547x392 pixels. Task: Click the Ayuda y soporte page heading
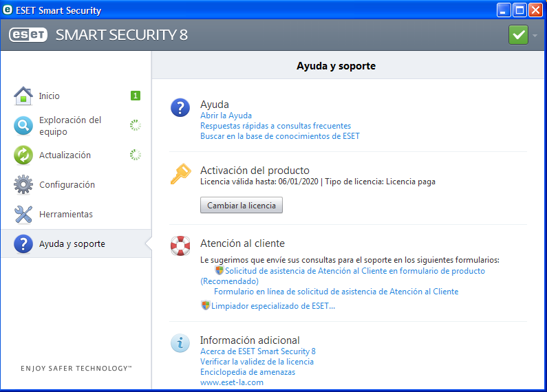336,66
